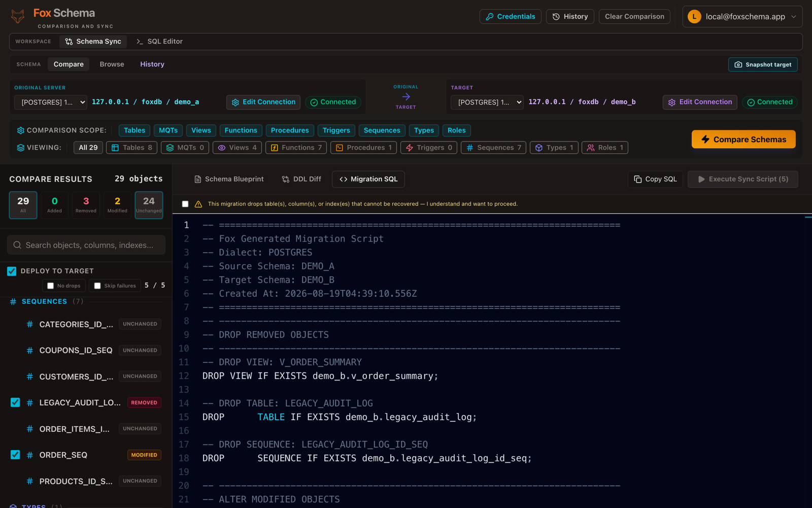
Task: Select the 24 Unchanged results card
Action: [149, 205]
